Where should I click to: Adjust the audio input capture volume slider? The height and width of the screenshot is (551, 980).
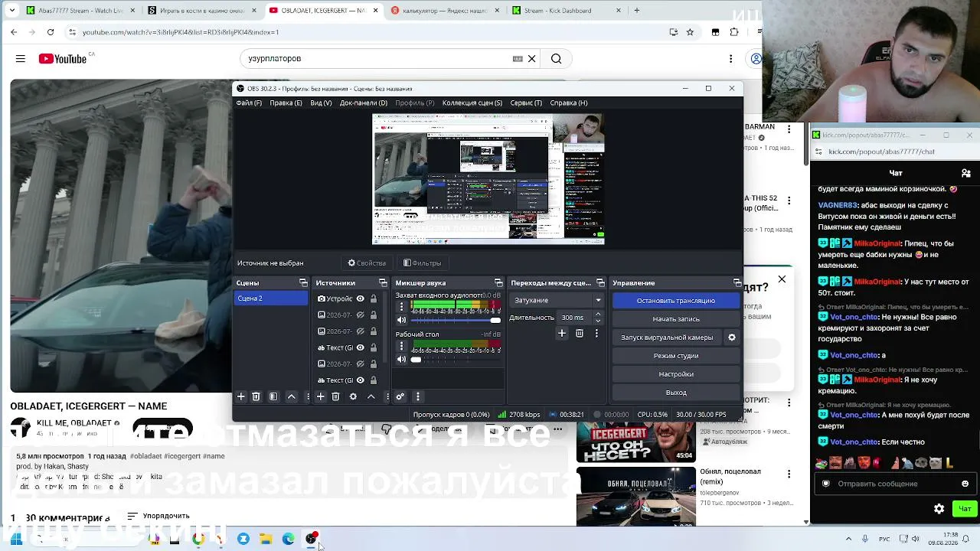click(456, 320)
